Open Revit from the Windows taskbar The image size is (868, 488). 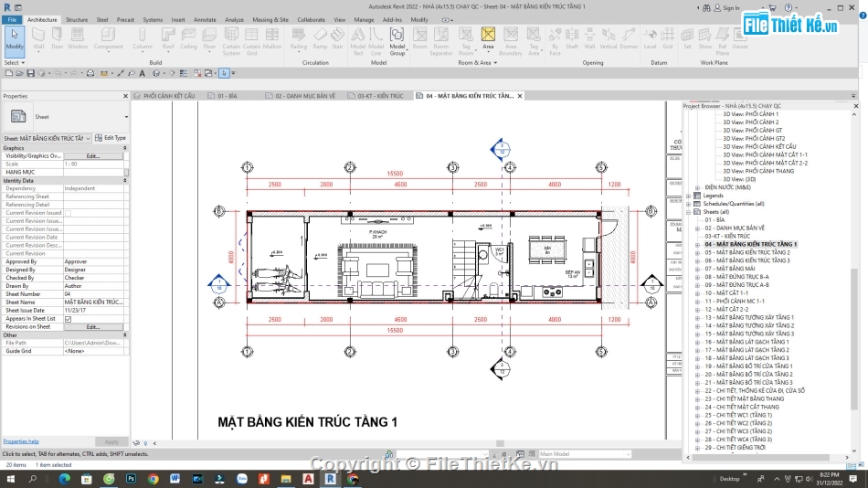coord(331,479)
